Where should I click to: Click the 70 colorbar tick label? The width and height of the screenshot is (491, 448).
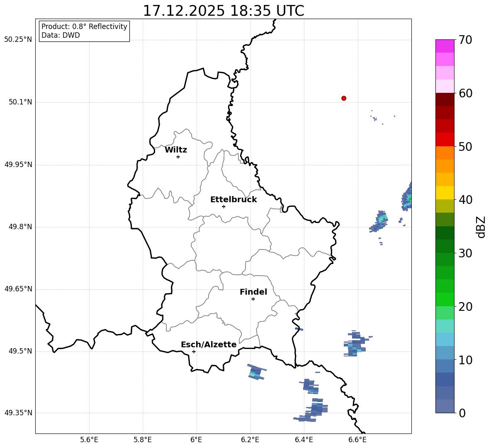[x=465, y=40]
